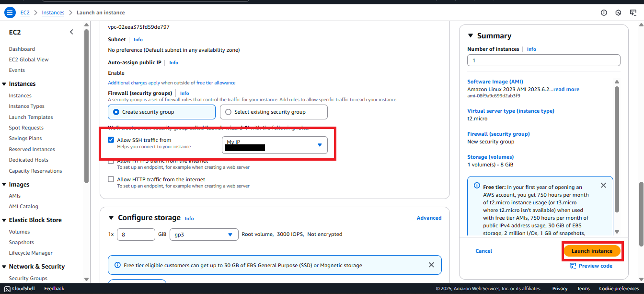Screen dimensions: 644x294
Task: Go to EC2 breadcrumb link
Action: [25, 12]
